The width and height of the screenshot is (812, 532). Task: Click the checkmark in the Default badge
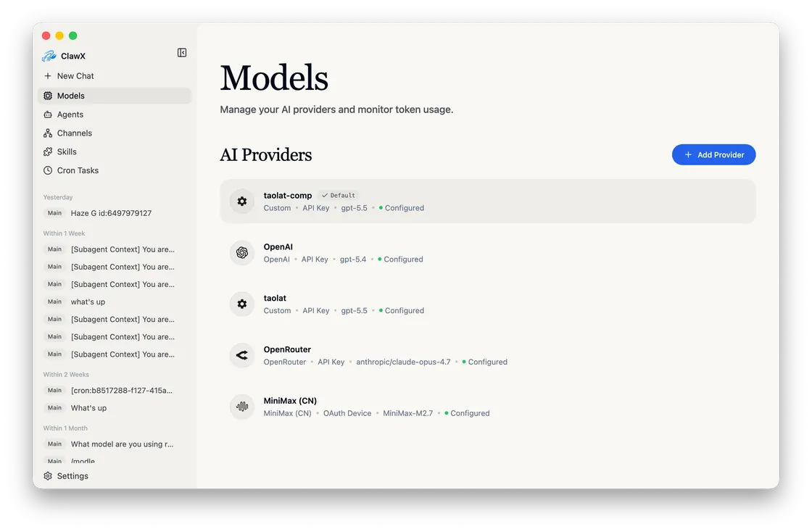pyautogui.click(x=325, y=196)
